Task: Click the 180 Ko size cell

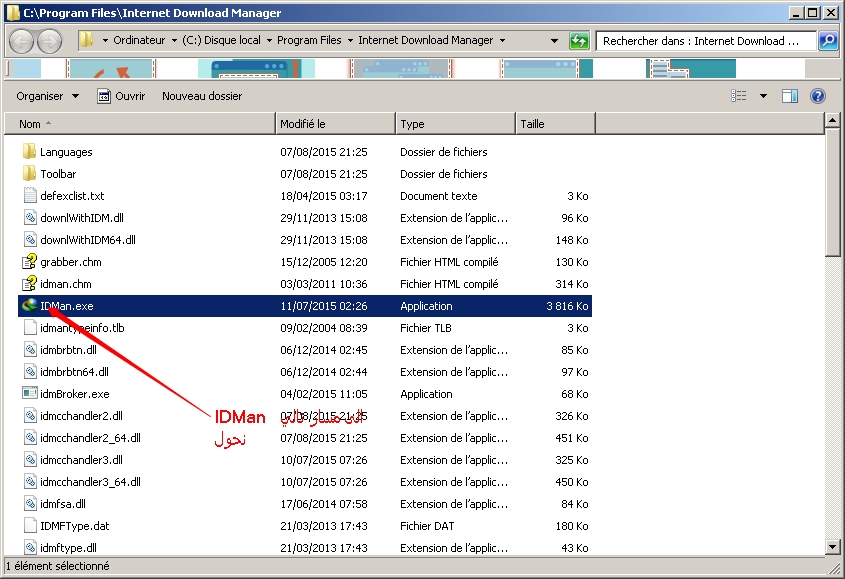Action: [x=572, y=526]
